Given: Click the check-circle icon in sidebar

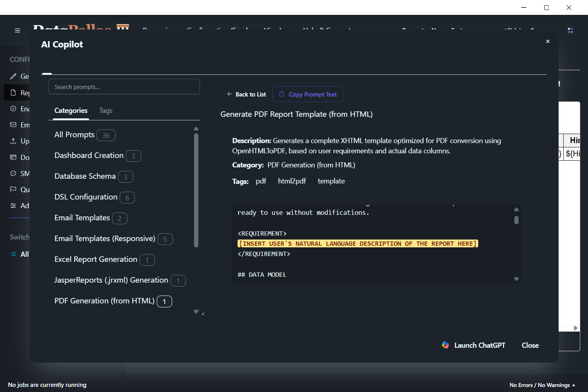Looking at the screenshot, I should 13,109.
